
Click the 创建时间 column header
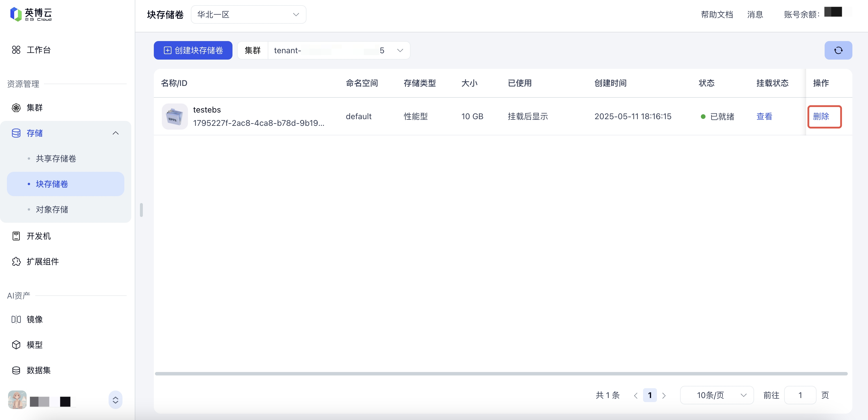610,83
